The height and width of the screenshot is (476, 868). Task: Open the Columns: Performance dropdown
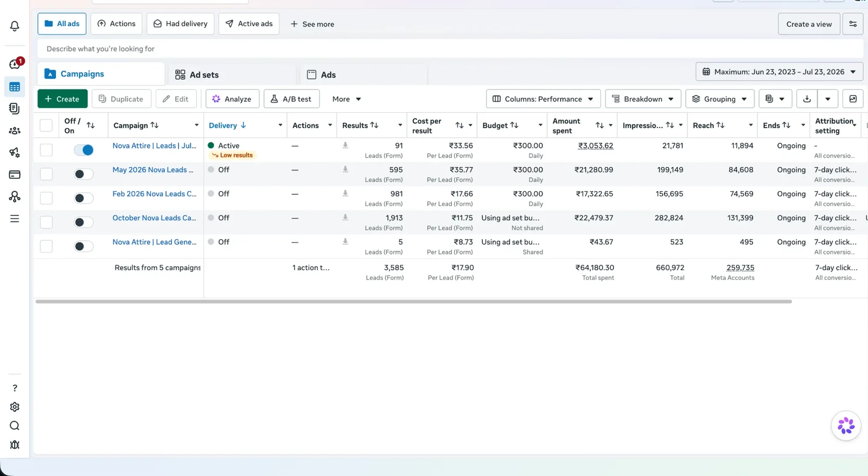543,99
